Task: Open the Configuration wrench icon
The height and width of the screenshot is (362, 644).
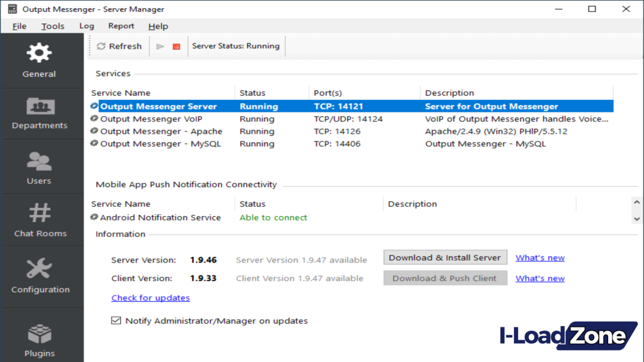Action: pyautogui.click(x=39, y=268)
